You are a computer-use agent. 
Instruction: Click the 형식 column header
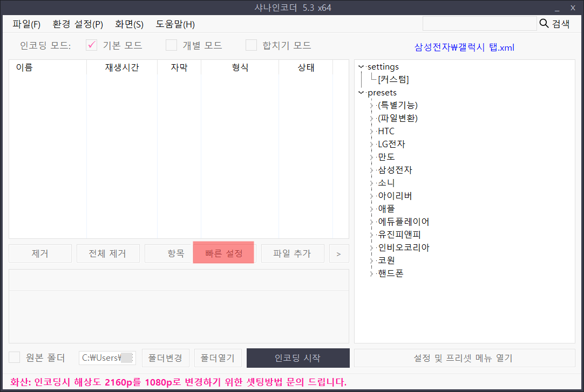240,67
